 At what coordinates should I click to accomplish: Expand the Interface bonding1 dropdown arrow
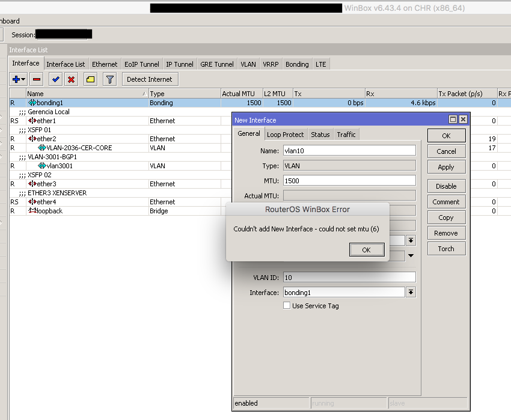point(411,293)
